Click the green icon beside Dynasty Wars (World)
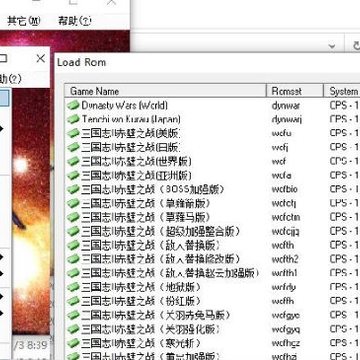Image resolution: width=360 pixels, height=360 pixels. pyautogui.click(x=73, y=106)
